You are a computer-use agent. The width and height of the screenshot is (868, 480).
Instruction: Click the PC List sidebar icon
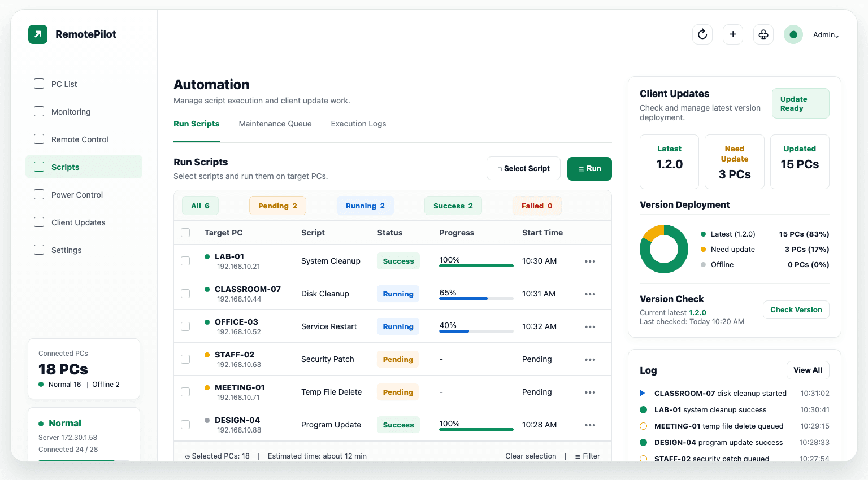[39, 84]
